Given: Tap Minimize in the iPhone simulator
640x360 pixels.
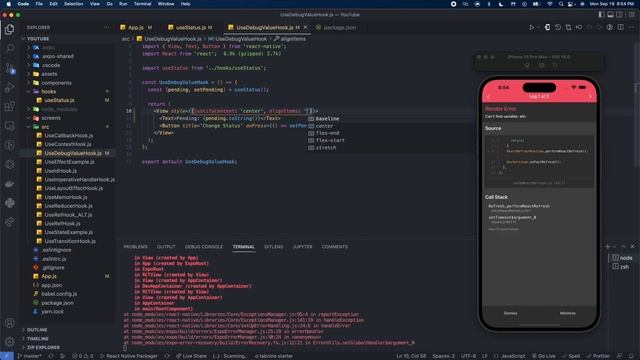Looking at the screenshot, I should (x=567, y=313).
